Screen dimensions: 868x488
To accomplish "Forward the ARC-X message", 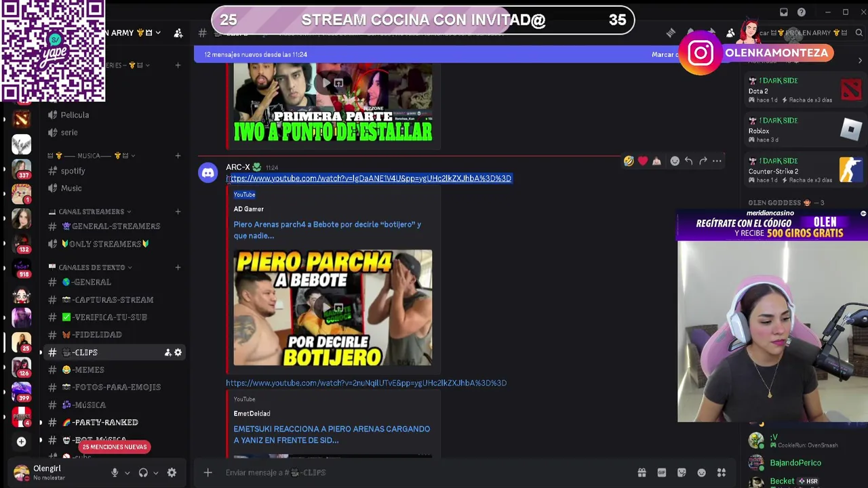I will [x=703, y=161].
